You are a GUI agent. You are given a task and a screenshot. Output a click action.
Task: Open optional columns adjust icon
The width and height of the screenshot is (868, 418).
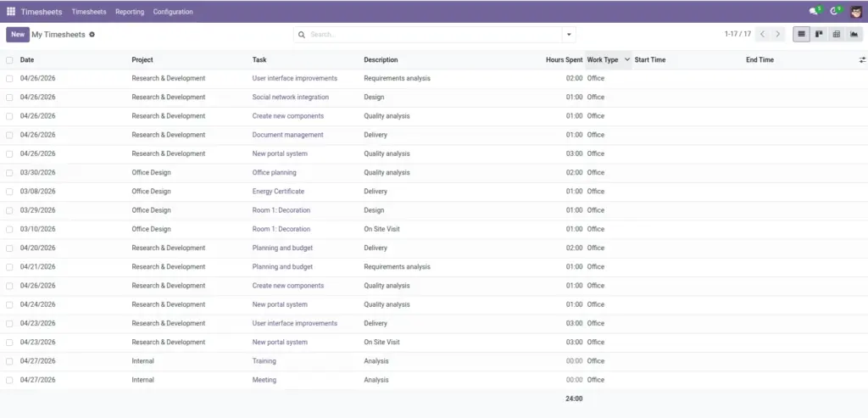862,60
